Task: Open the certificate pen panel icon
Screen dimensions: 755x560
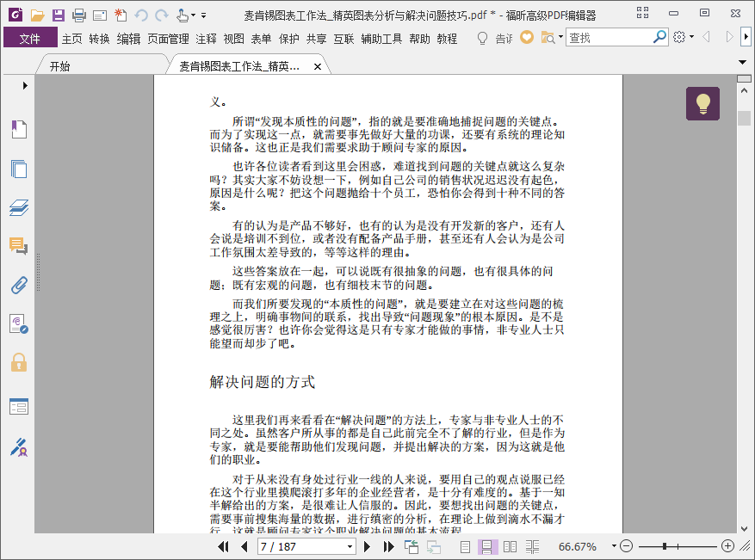Action: [x=19, y=447]
